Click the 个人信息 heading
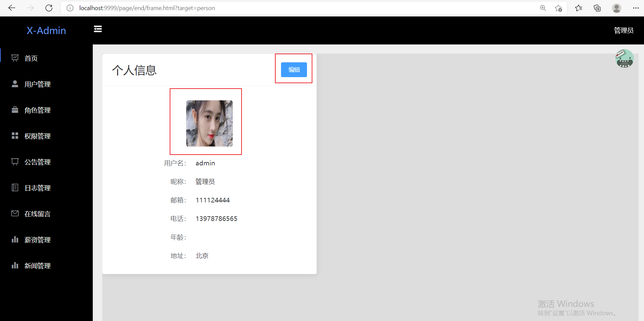This screenshot has height=321, width=644. click(x=134, y=70)
